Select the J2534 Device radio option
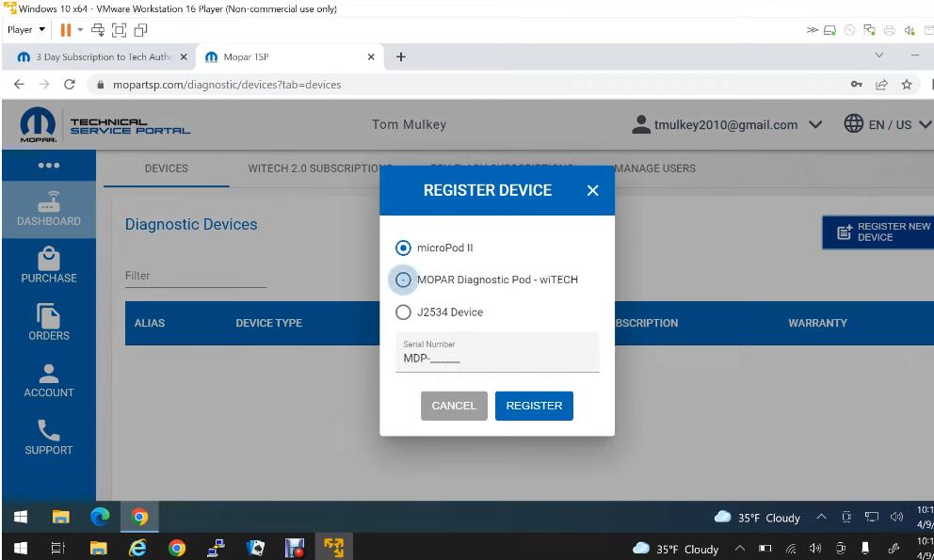 403,312
